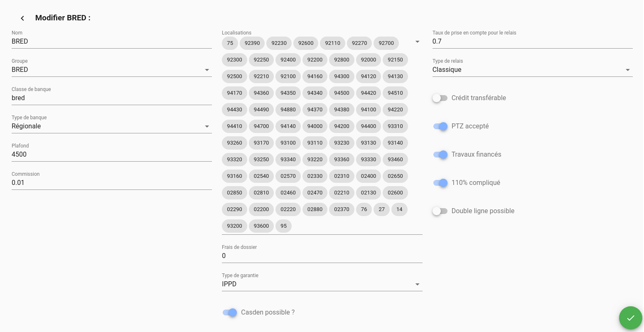Viewport: 644px width, 332px height.
Task: Select the 93360 location chip
Action: point(342,160)
